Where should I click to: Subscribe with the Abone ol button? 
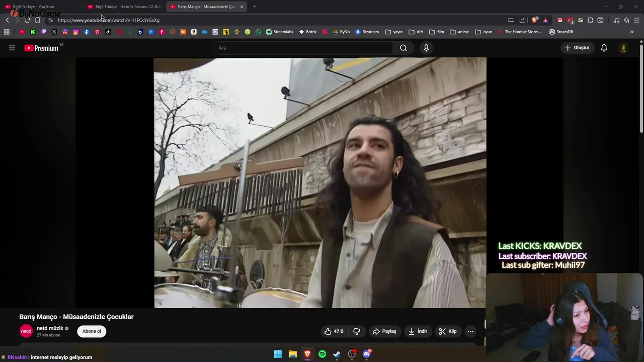[x=92, y=331]
